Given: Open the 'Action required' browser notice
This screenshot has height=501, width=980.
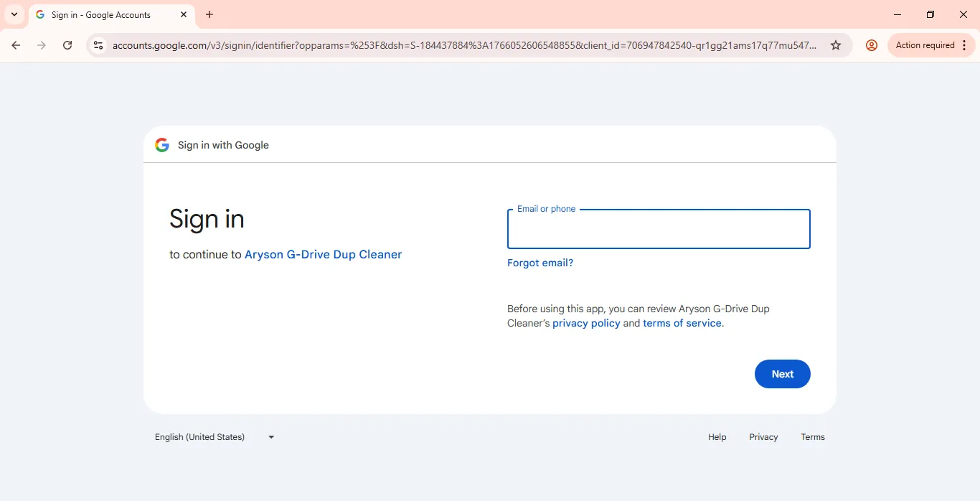Looking at the screenshot, I should [924, 45].
